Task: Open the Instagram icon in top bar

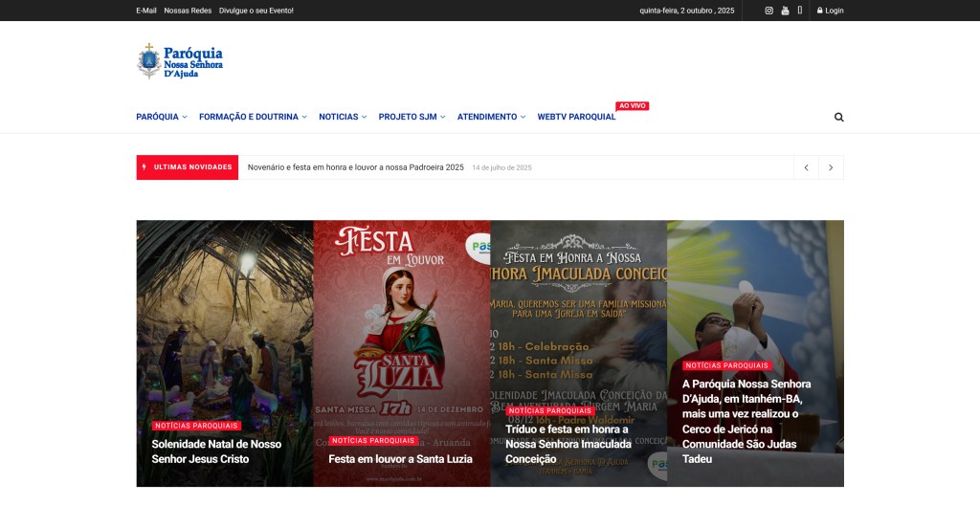Action: click(768, 11)
